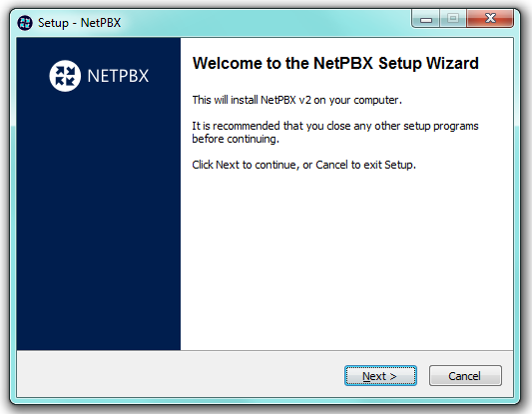This screenshot has width=532, height=414.
Task: Click the greyed-out maximize button
Action: 453,18
